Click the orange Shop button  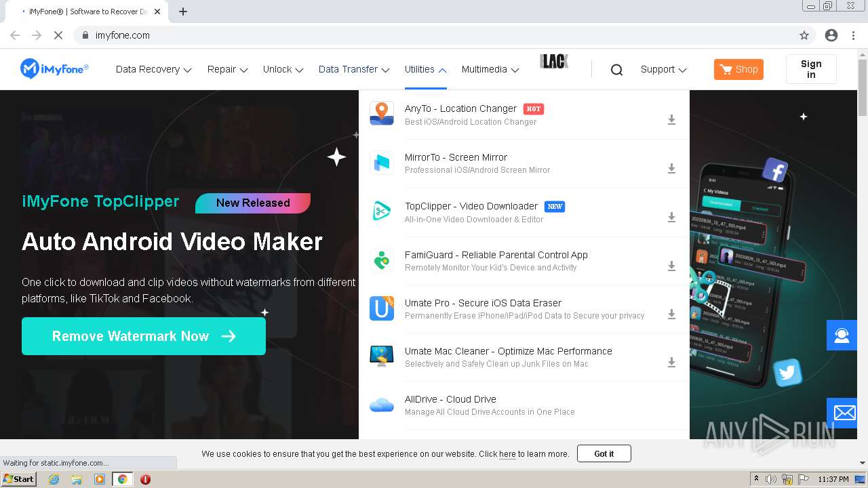click(738, 69)
